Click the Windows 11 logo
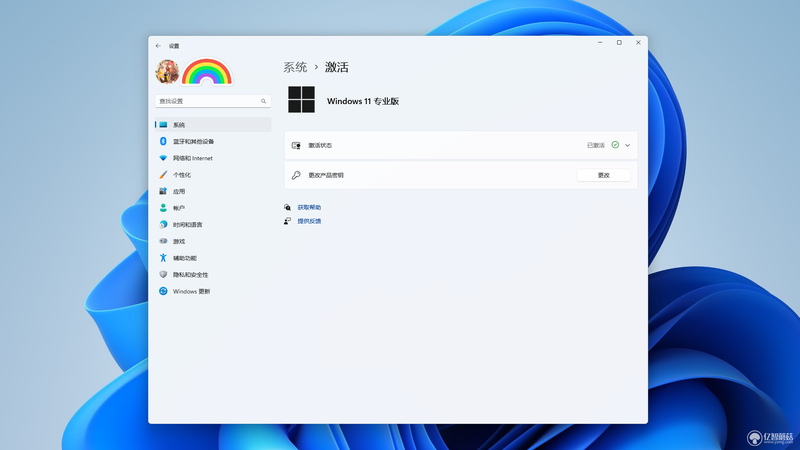 pyautogui.click(x=302, y=99)
